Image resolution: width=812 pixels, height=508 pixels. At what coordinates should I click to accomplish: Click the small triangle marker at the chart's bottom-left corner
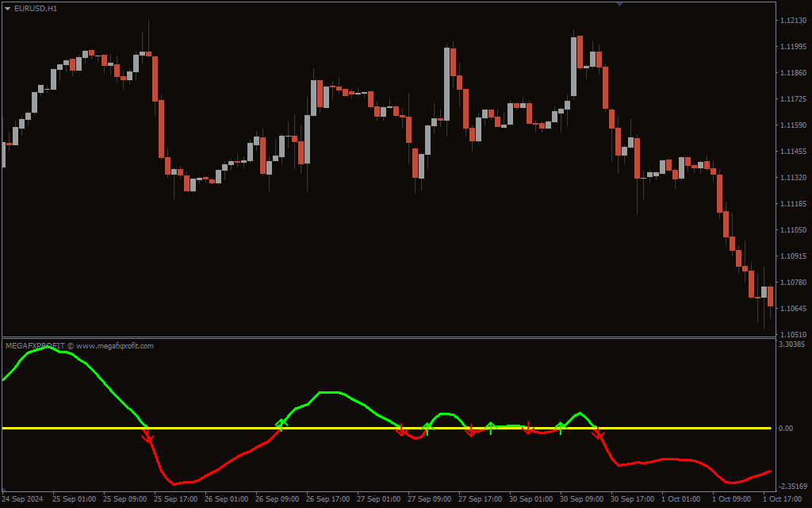click(x=4, y=489)
